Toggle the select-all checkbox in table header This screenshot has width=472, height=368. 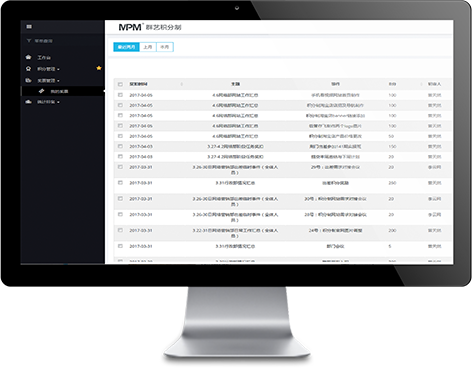[120, 84]
